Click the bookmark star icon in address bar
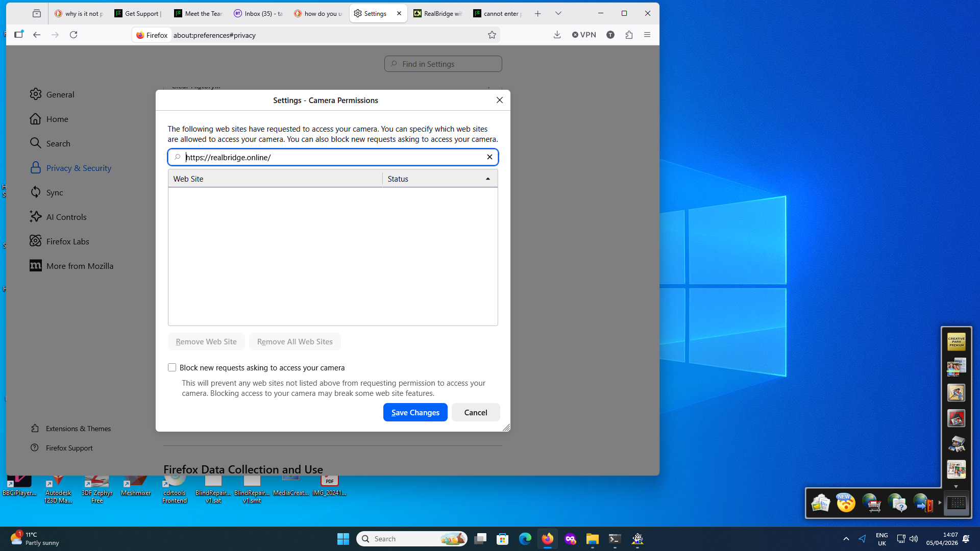 click(492, 35)
